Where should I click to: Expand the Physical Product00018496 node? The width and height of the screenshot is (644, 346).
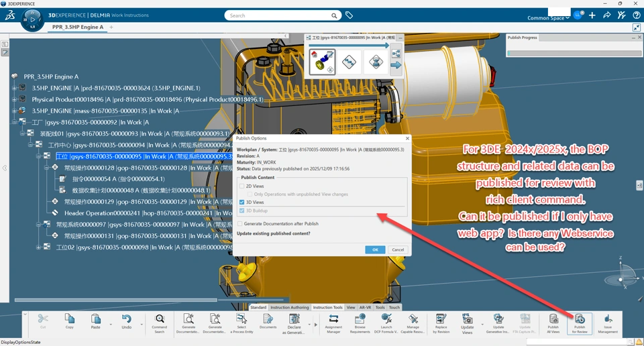(15, 99)
